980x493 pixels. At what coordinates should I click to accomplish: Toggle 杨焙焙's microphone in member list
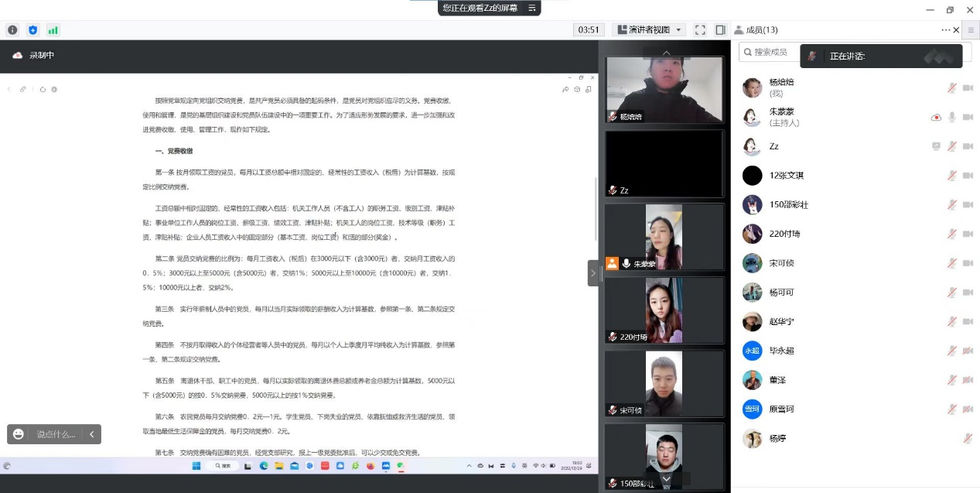tap(952, 87)
